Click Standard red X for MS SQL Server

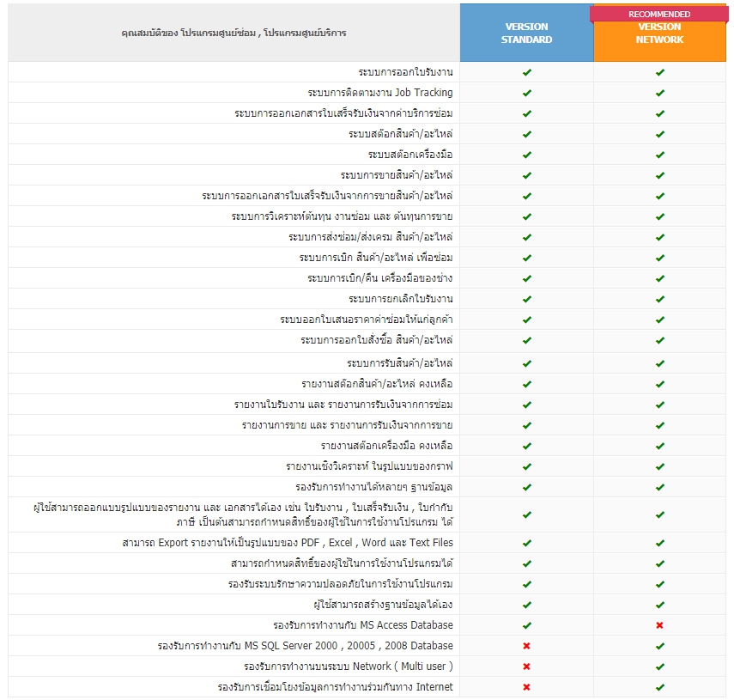[527, 646]
